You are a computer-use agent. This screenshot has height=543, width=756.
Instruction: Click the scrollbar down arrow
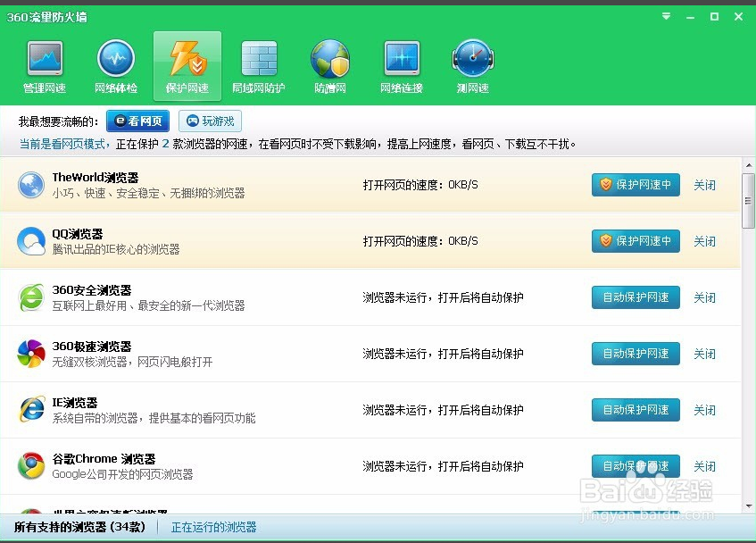pos(748,505)
